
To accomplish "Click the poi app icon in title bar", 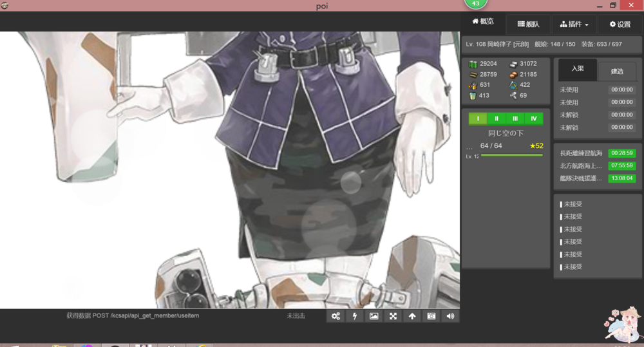I will click(5, 5).
